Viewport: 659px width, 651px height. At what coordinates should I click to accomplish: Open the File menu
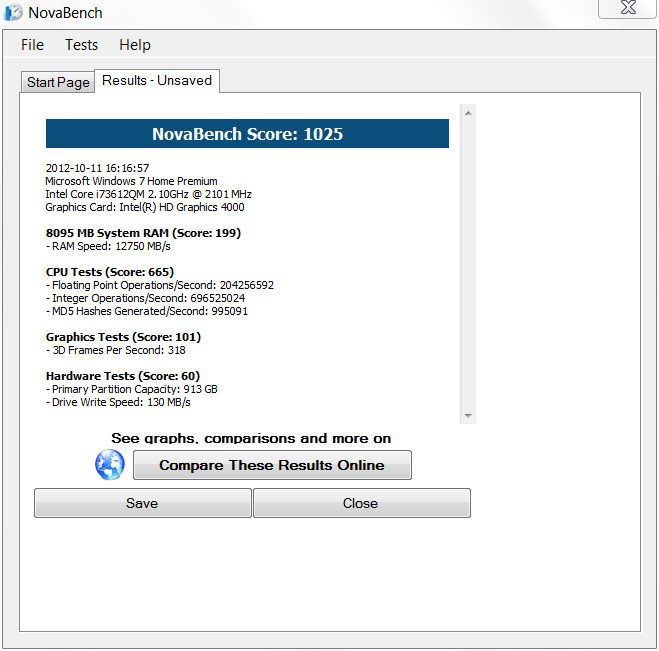[x=32, y=45]
